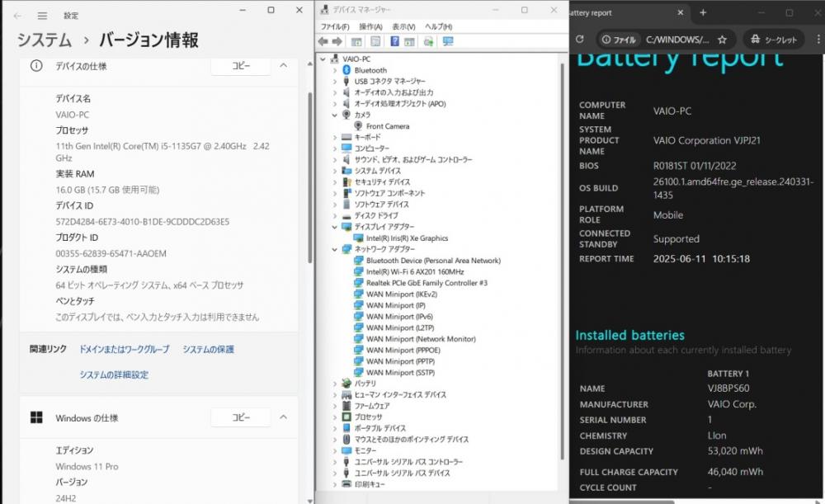Click Device Manager's Forward arrow toolbar icon
Screen dimensions: 825x504
click(x=337, y=41)
